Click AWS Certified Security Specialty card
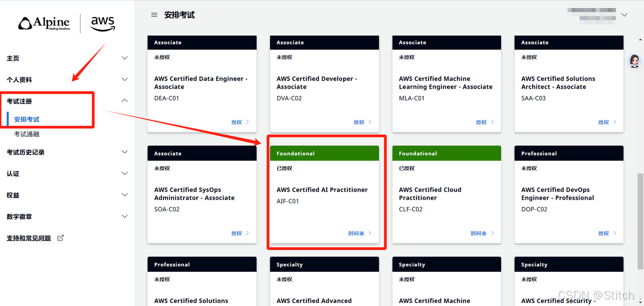Viewport: 644px width, 306px height. 569,281
